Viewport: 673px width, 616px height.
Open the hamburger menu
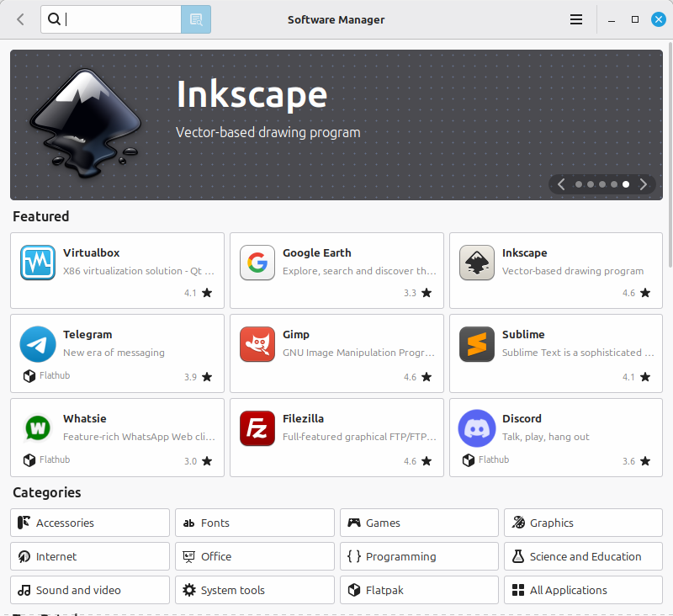pyautogui.click(x=576, y=19)
